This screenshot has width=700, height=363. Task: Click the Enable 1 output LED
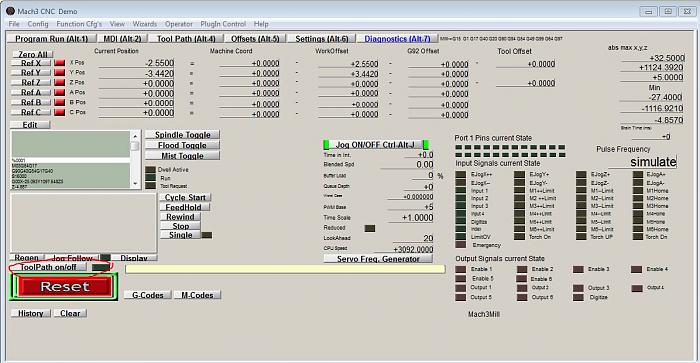[x=460, y=269]
